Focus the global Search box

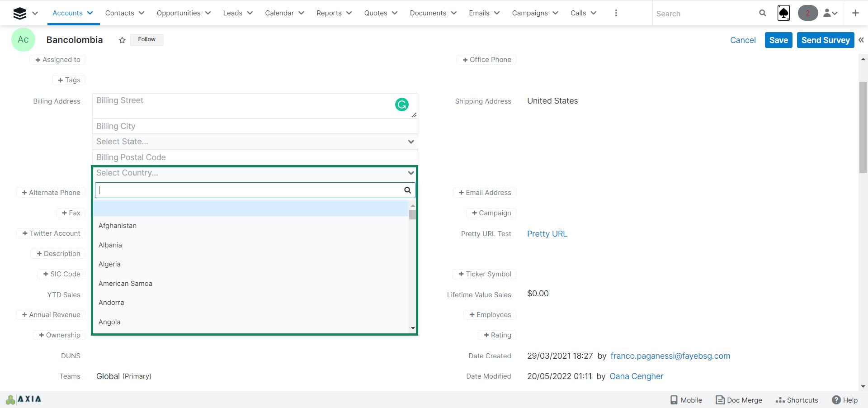tap(705, 14)
